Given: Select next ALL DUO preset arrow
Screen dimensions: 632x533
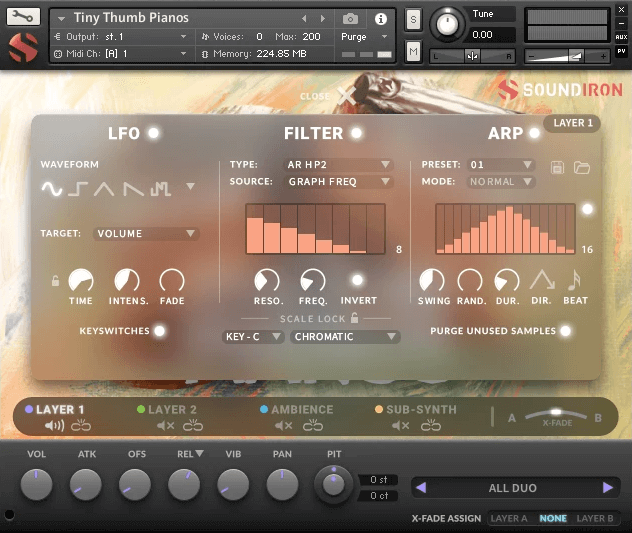Looking at the screenshot, I should coord(608,488).
